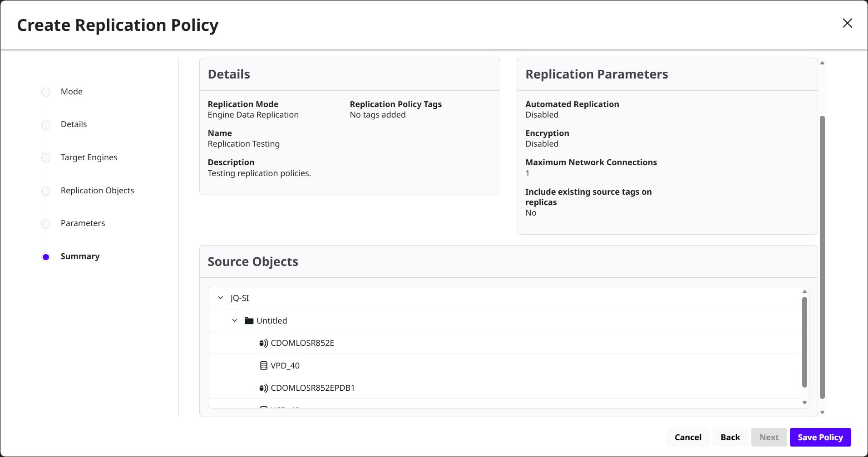
Task: Select the Summary step indicator circle
Action: click(46, 257)
